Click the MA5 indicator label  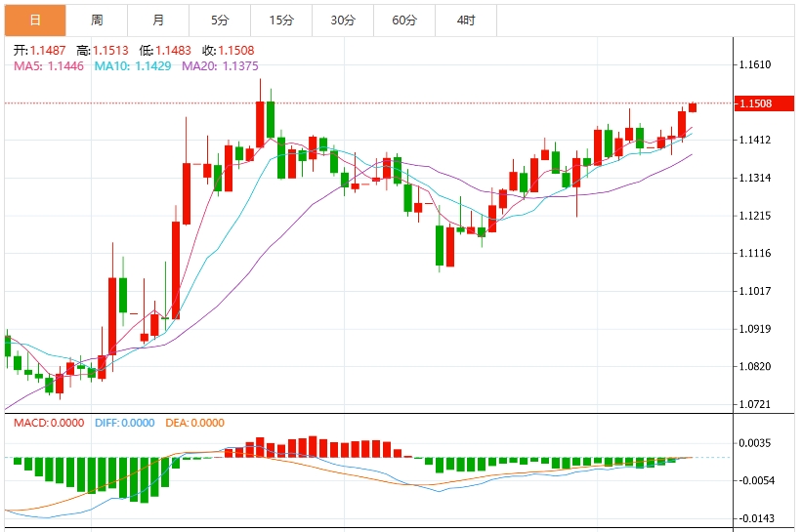48,65
